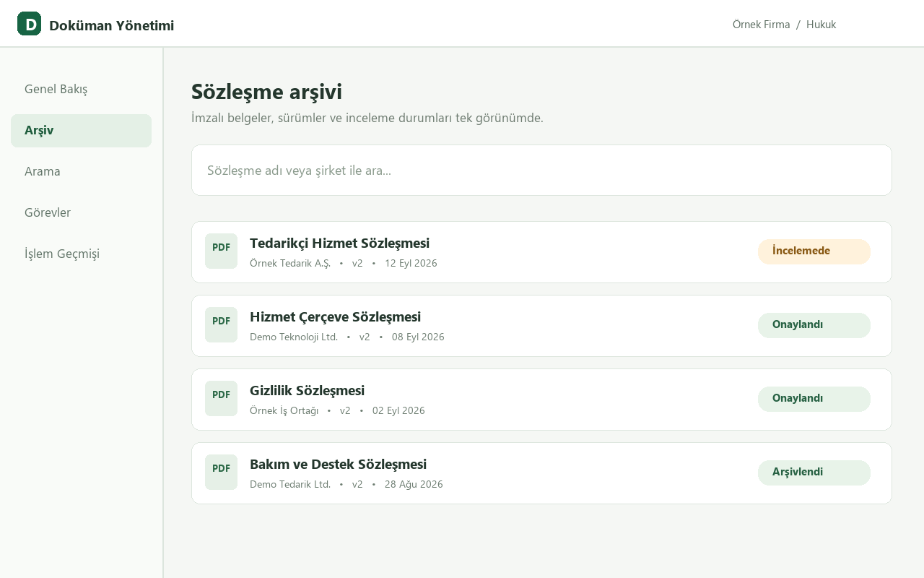Click the Demo Teknoloji Ltd. text

point(294,337)
